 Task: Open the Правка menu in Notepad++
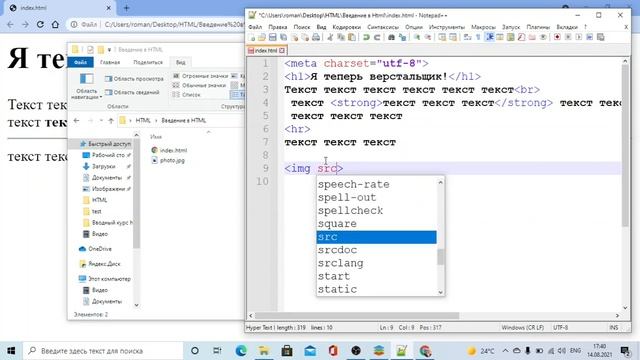[278, 27]
